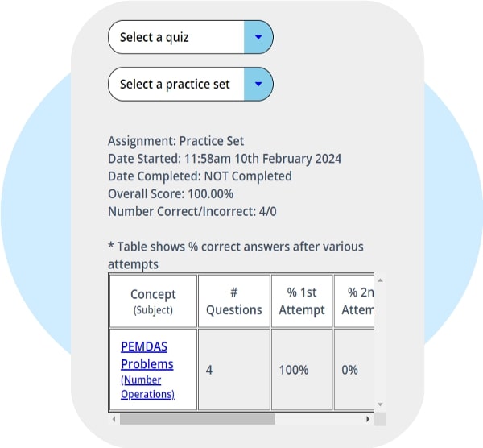Click the 0% second attempt cell
Screen dimensions: 483x448
[351, 370]
